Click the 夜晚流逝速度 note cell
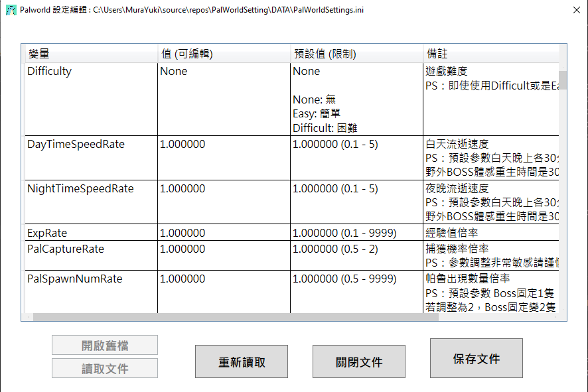The image size is (588, 392). pyautogui.click(x=491, y=202)
